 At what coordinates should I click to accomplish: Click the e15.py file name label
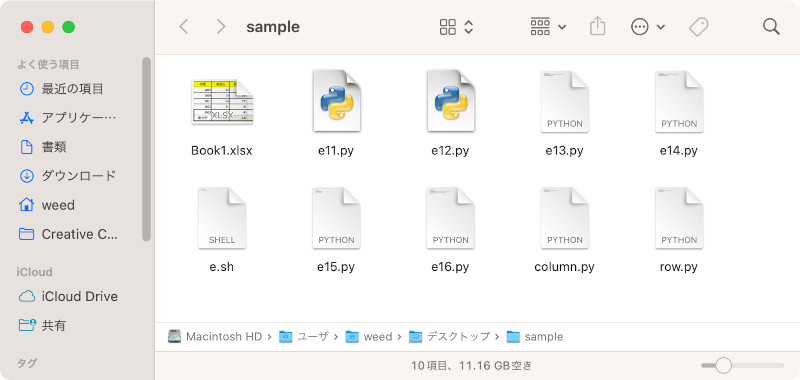(336, 267)
